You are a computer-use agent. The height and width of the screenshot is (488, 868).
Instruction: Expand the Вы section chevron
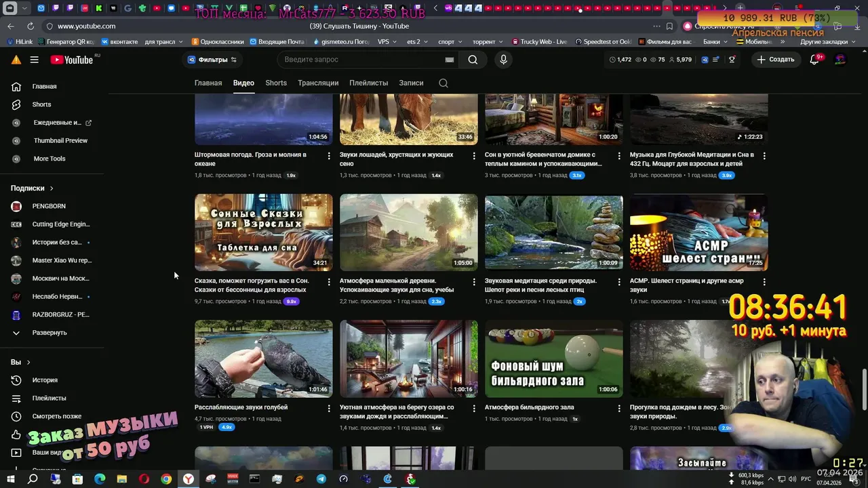(x=28, y=363)
